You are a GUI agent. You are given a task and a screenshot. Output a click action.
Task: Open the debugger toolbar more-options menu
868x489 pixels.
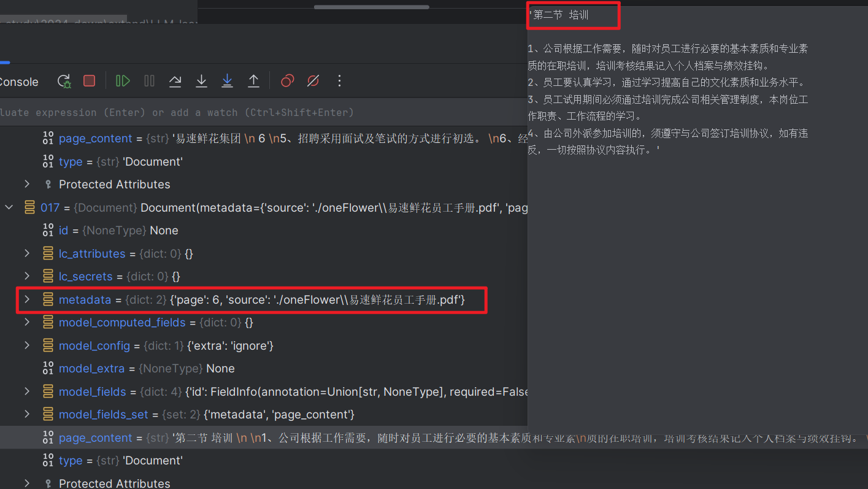(339, 81)
